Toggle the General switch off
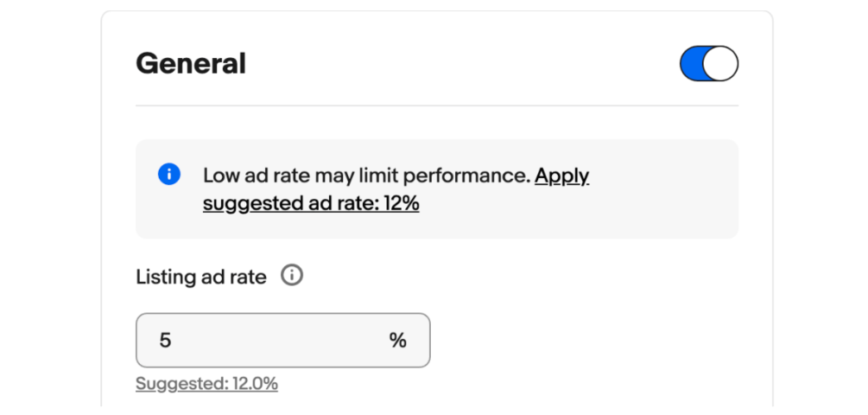The height and width of the screenshot is (415, 868). pyautogui.click(x=708, y=64)
